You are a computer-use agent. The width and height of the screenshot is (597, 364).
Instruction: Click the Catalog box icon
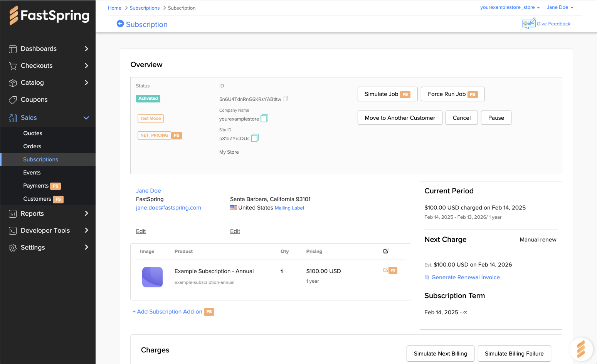13,83
